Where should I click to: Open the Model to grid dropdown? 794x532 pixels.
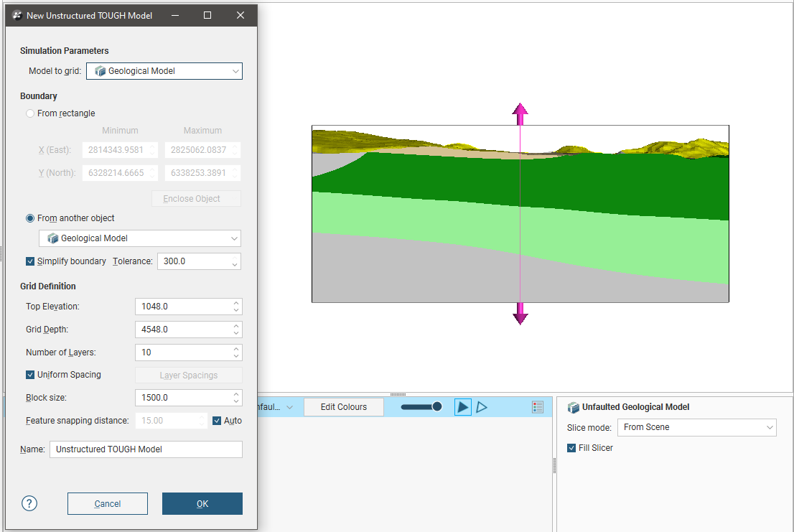164,71
